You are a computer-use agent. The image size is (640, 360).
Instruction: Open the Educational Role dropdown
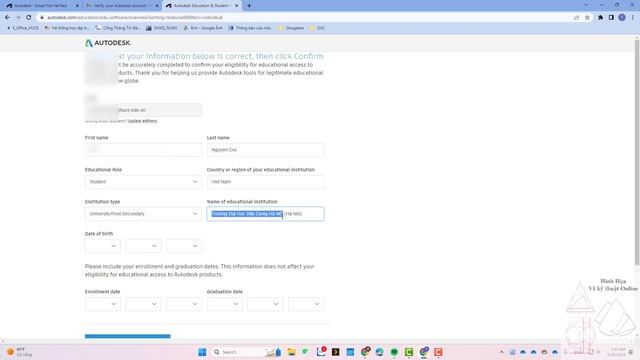143,182
